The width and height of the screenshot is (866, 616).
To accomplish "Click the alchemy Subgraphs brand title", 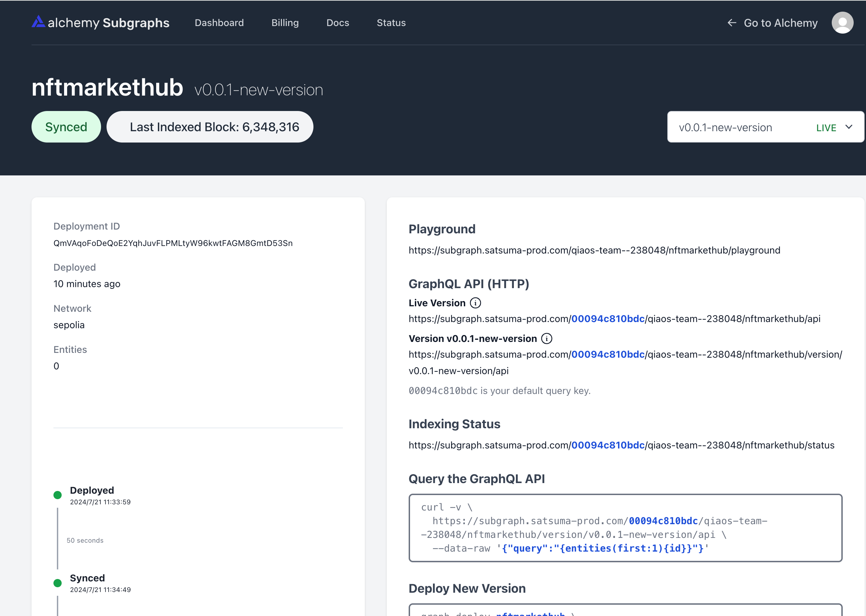I will [109, 23].
